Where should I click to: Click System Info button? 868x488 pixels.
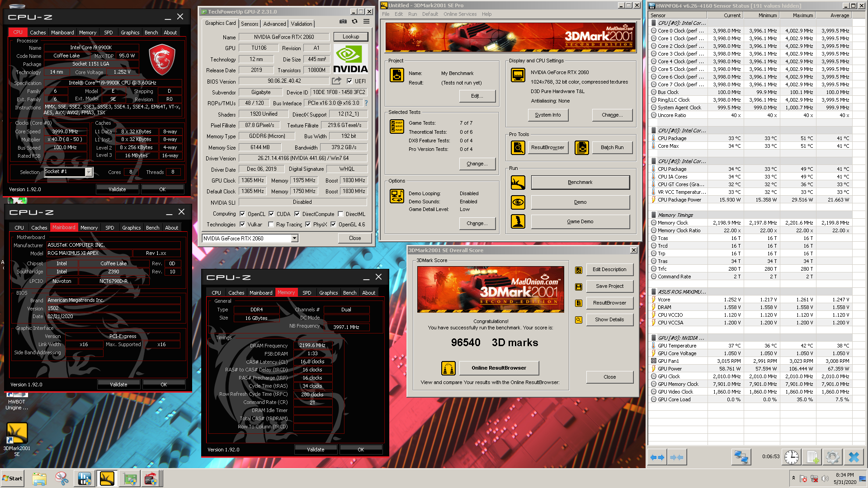click(x=548, y=115)
